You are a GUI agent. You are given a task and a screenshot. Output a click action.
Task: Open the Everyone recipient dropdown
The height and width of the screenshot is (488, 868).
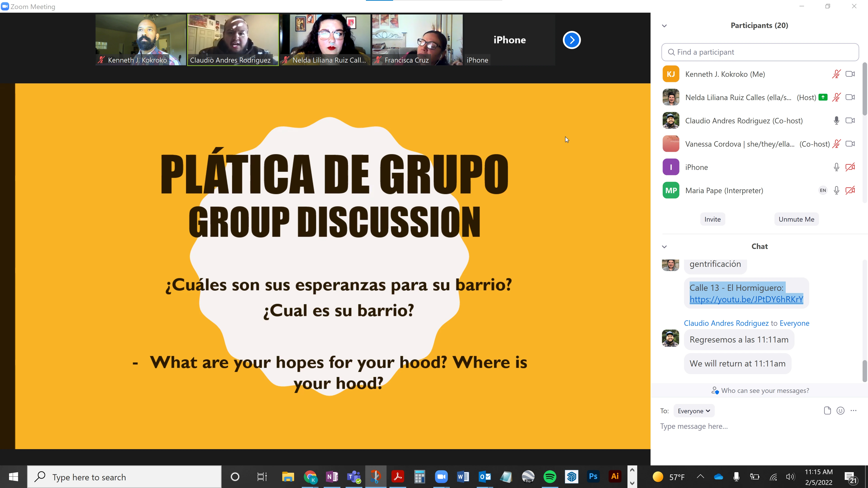pyautogui.click(x=693, y=411)
